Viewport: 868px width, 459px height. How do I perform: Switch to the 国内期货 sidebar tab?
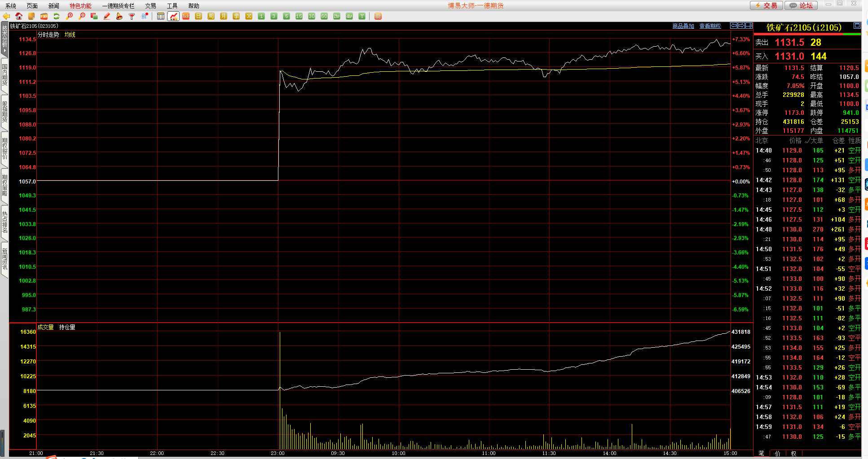pyautogui.click(x=4, y=75)
